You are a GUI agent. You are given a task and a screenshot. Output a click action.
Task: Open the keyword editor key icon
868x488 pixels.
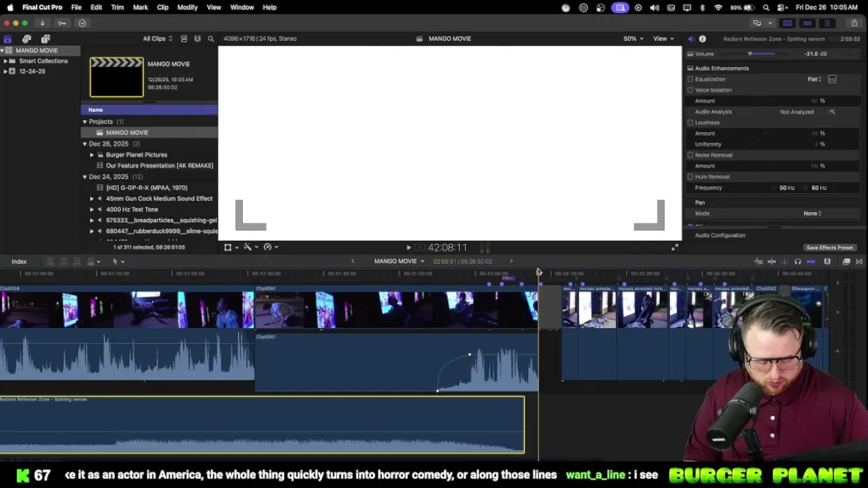click(x=62, y=23)
